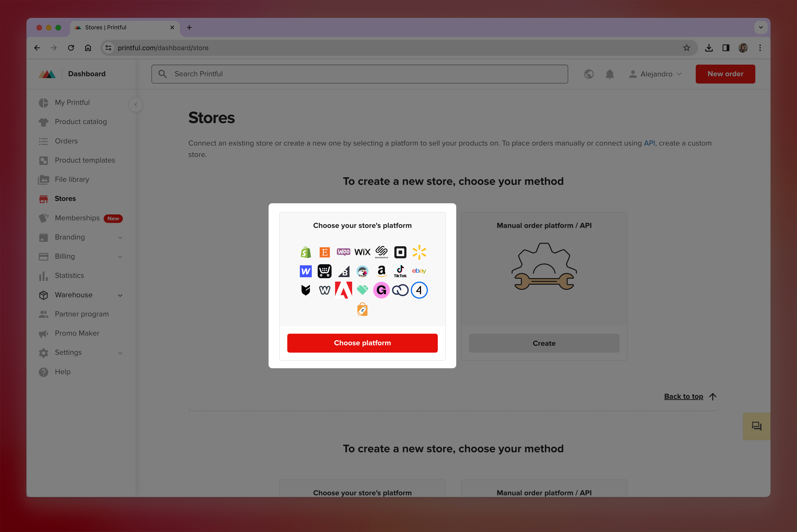
Task: Click the green Storenvy heart-tag logo
Action: (x=362, y=290)
